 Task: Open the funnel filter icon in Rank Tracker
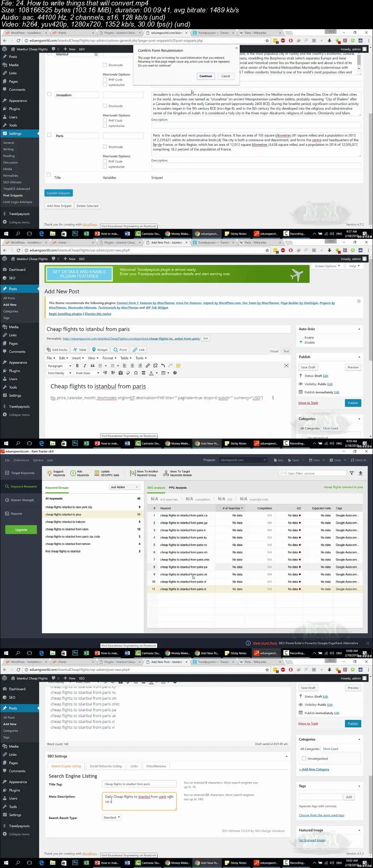click(x=352, y=473)
